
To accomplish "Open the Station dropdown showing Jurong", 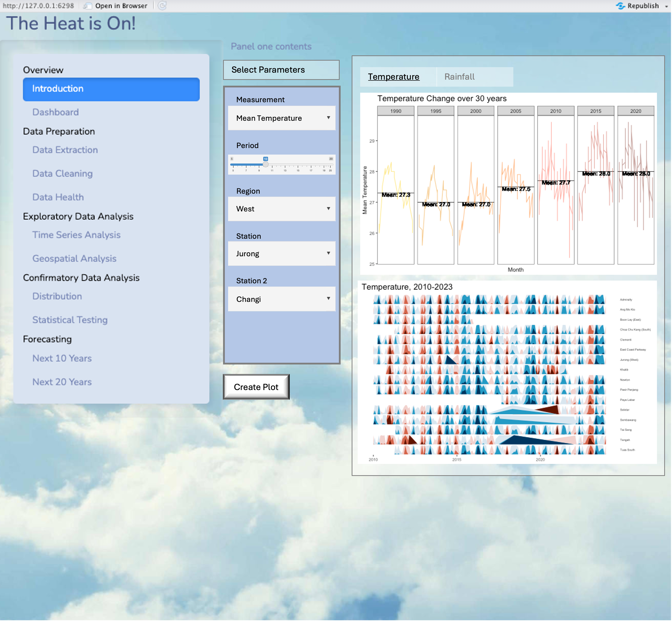I will point(281,253).
